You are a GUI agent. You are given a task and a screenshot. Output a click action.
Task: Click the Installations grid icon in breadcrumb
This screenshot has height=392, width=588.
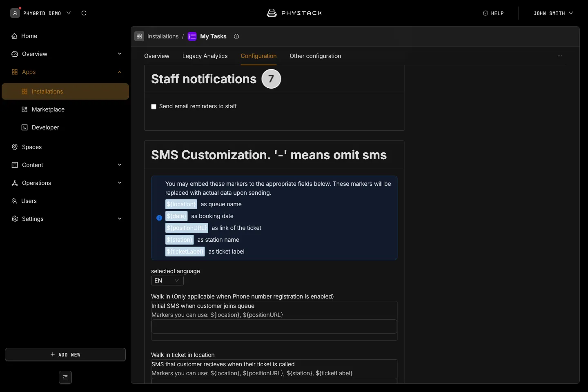click(139, 36)
